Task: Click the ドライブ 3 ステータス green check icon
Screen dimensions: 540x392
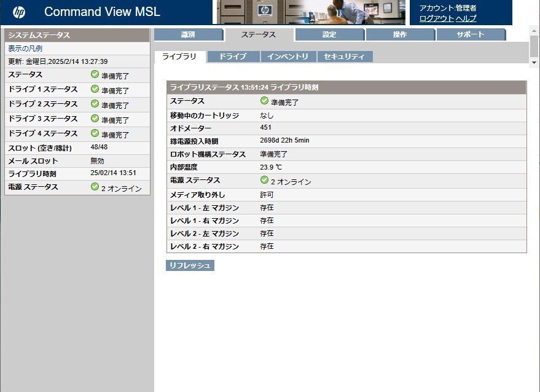Action: click(95, 119)
